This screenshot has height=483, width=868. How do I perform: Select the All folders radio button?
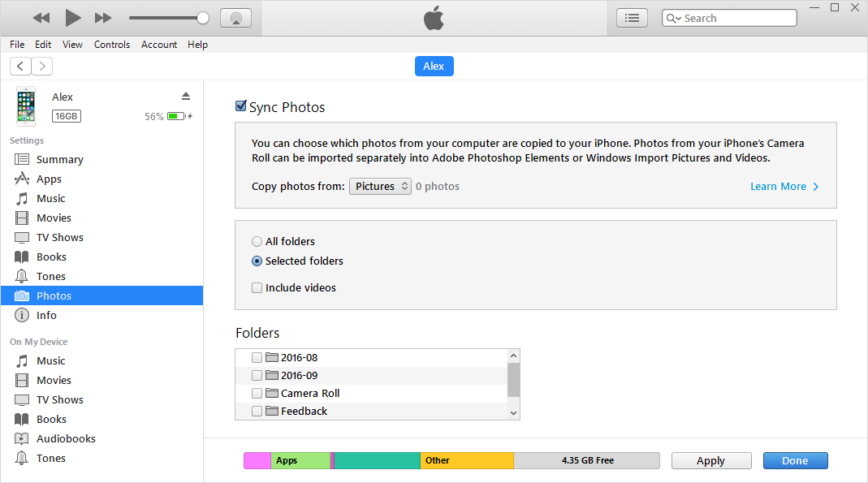[x=257, y=241]
